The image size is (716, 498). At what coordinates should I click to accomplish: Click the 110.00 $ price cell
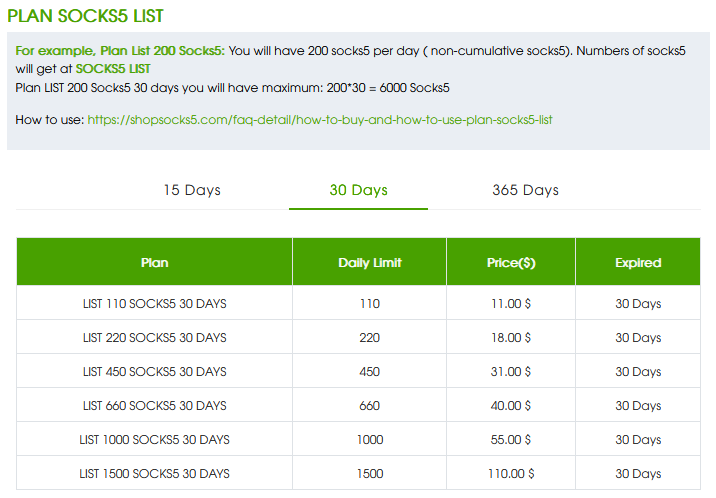(x=511, y=474)
